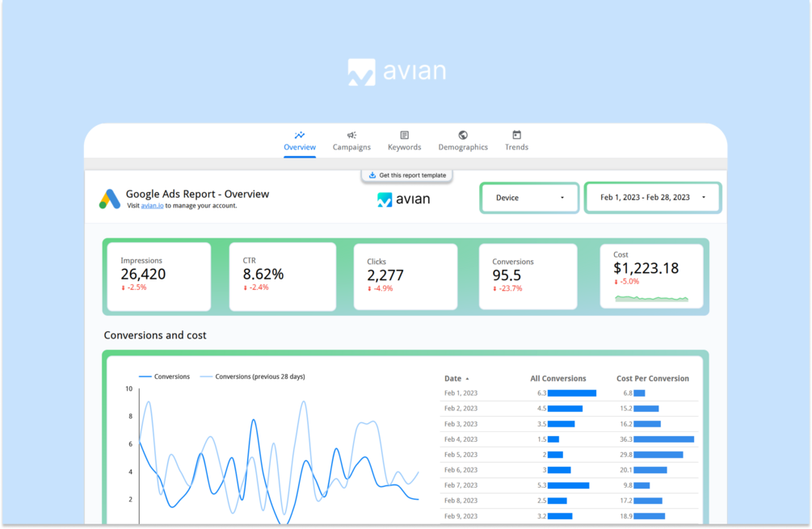Switch to the Campaigns tab

point(351,141)
